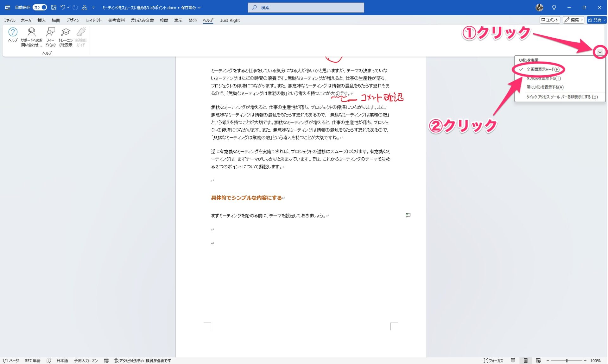The height and width of the screenshot is (364, 608).
Task: Click the トレーニングを表示 icon
Action: click(65, 35)
